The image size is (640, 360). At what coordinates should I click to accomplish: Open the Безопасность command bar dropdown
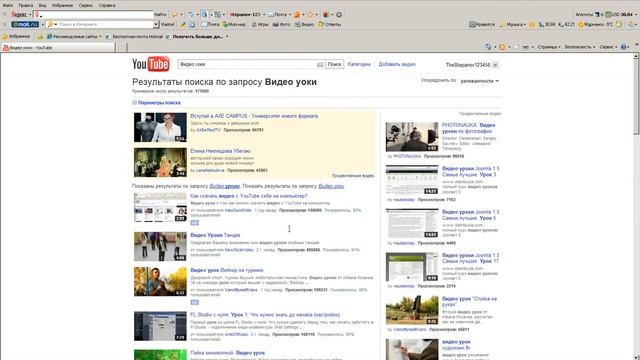point(580,47)
